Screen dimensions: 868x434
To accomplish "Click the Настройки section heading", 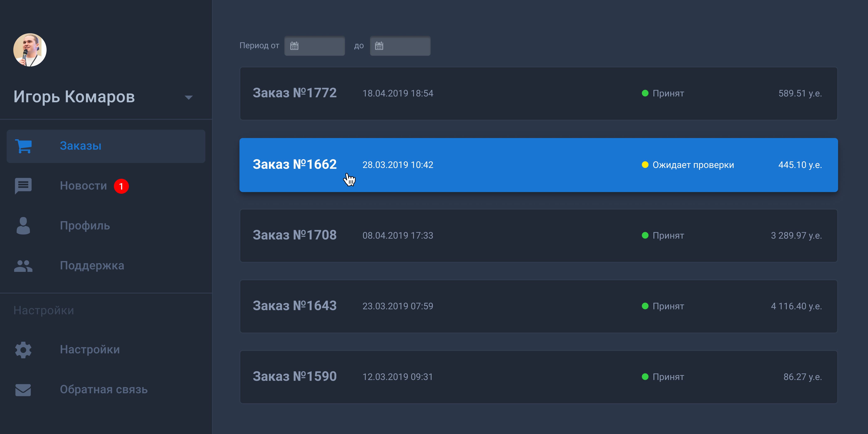I will [x=44, y=311].
